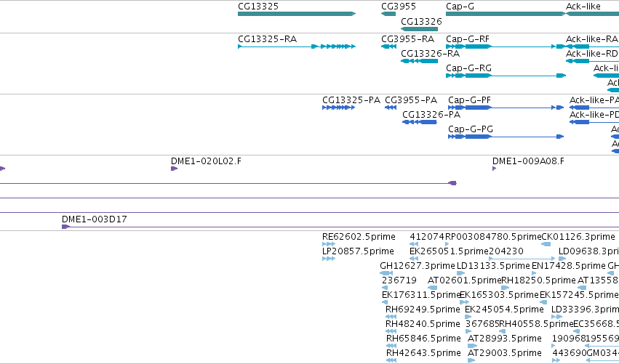Select the CG13326 gene bar

(419, 29)
